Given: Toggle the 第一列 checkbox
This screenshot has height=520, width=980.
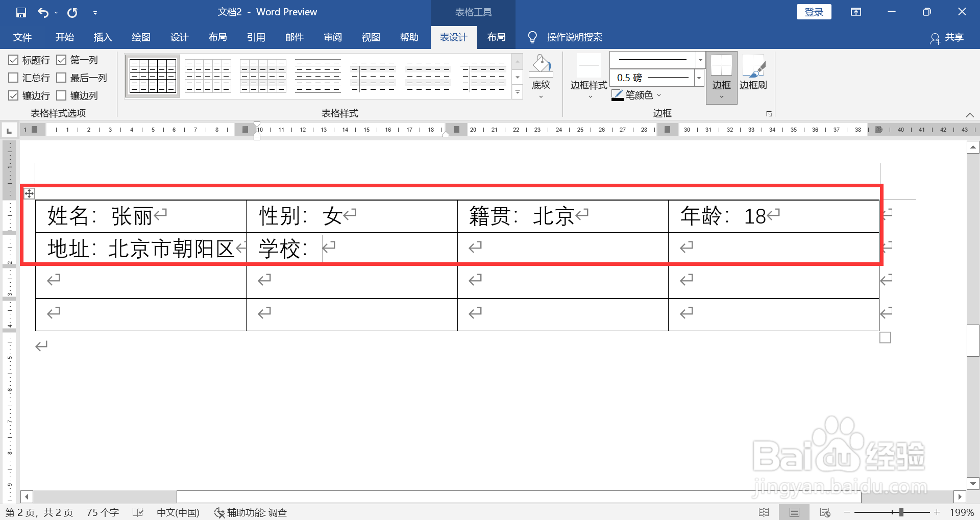Looking at the screenshot, I should 61,60.
